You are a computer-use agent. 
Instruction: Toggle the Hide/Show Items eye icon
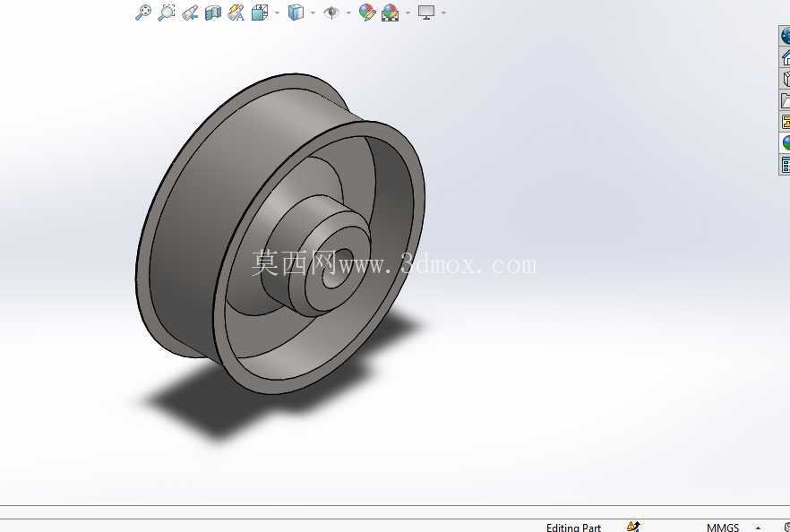tap(331, 13)
